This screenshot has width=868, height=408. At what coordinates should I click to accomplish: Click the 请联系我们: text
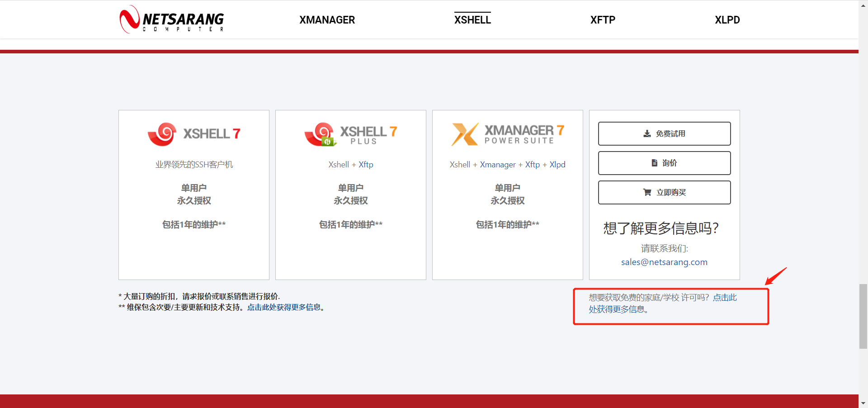click(x=665, y=248)
